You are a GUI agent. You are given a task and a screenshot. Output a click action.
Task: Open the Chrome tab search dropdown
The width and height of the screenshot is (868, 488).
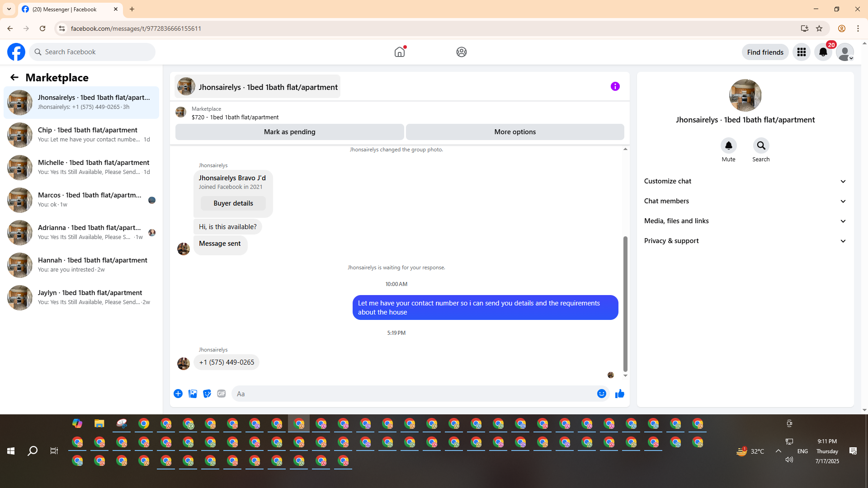tap(9, 9)
